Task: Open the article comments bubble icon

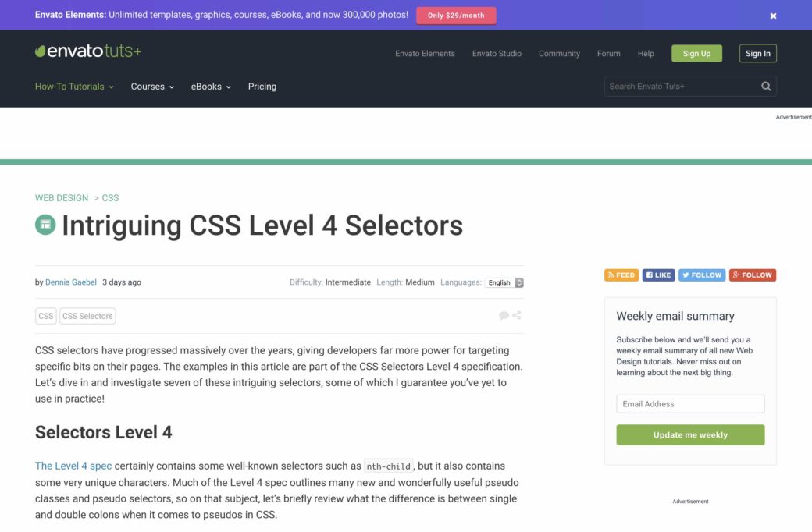Action: [504, 316]
